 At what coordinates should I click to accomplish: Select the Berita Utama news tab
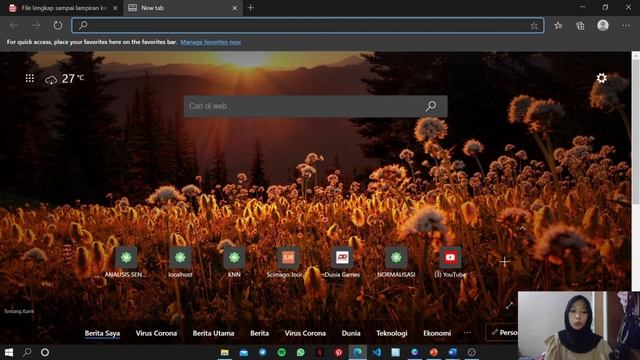pos(213,333)
